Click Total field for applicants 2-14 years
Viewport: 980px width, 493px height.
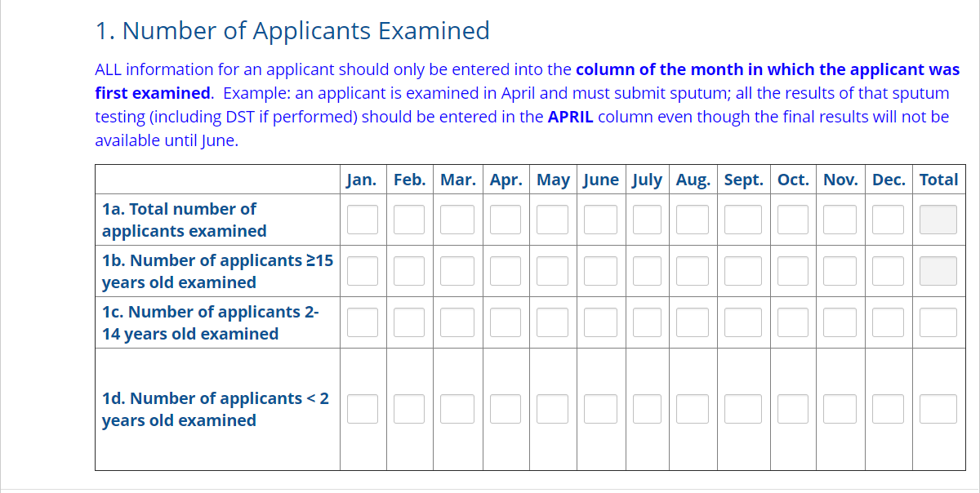click(938, 322)
